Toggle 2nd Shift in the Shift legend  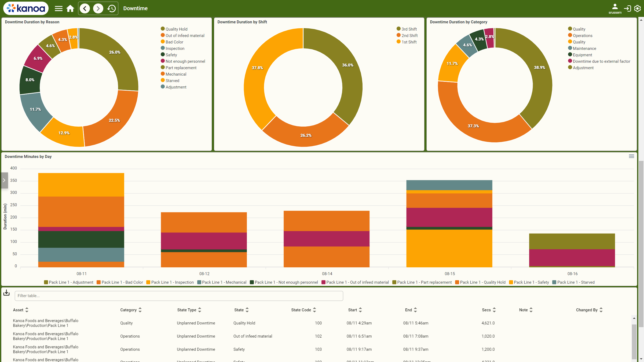click(x=407, y=35)
